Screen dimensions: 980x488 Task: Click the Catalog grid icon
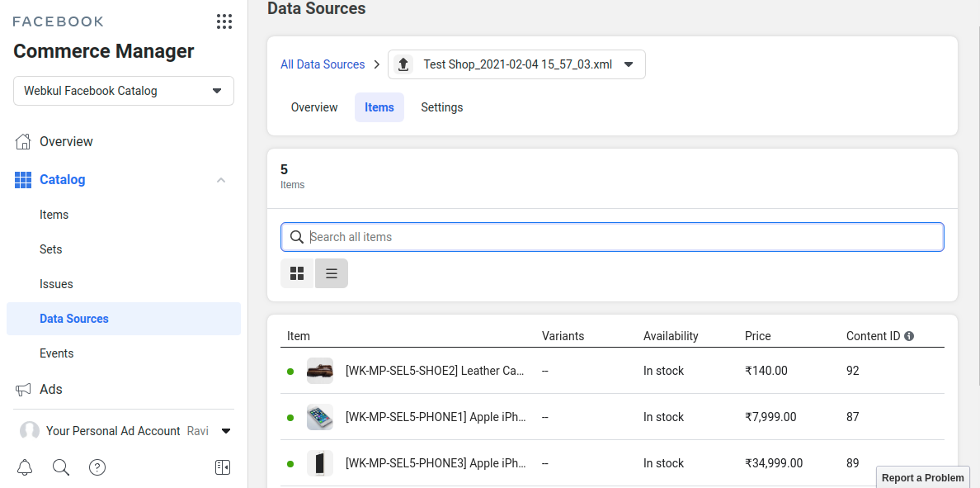point(22,180)
